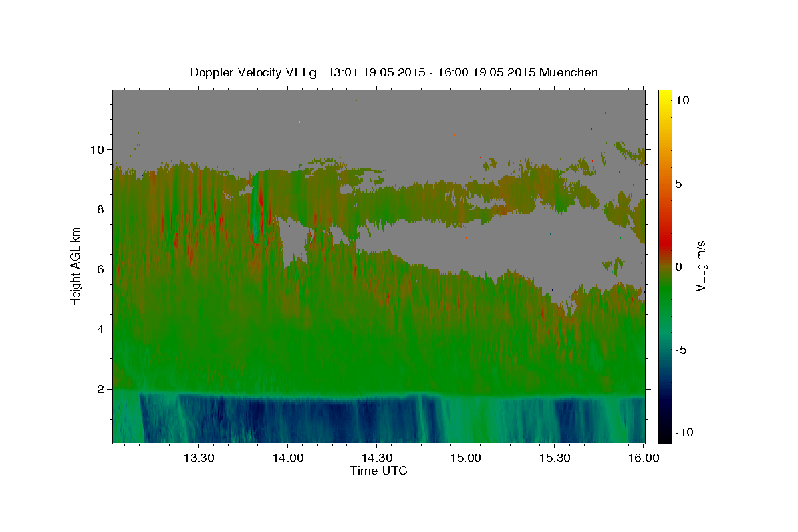Click the '15:00' time tick label
The height and width of the screenshot is (532, 798).
(x=465, y=458)
